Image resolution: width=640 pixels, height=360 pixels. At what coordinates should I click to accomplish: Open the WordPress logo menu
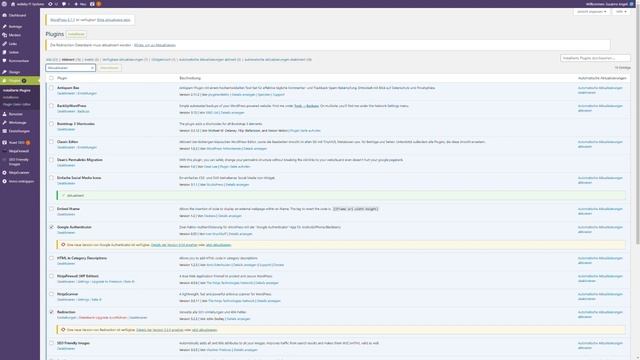(x=4, y=4)
